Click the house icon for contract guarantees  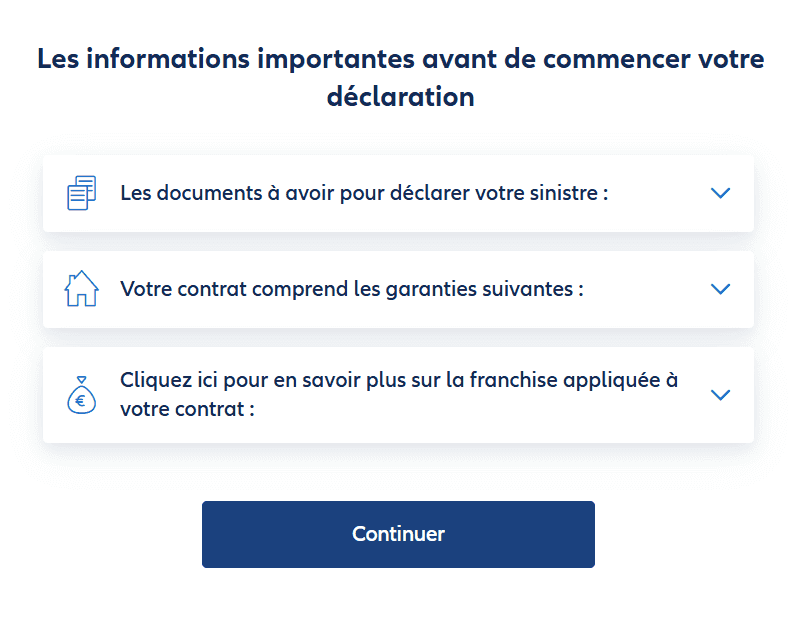tap(81, 289)
